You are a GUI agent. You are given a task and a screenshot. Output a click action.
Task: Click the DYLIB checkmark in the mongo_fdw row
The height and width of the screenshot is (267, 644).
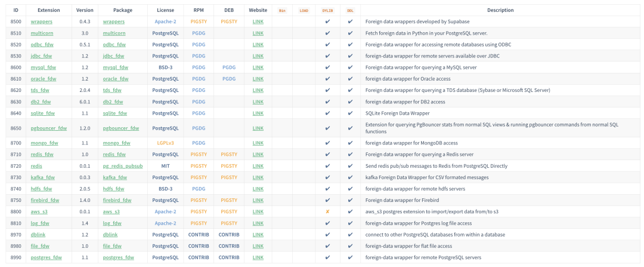point(327,143)
